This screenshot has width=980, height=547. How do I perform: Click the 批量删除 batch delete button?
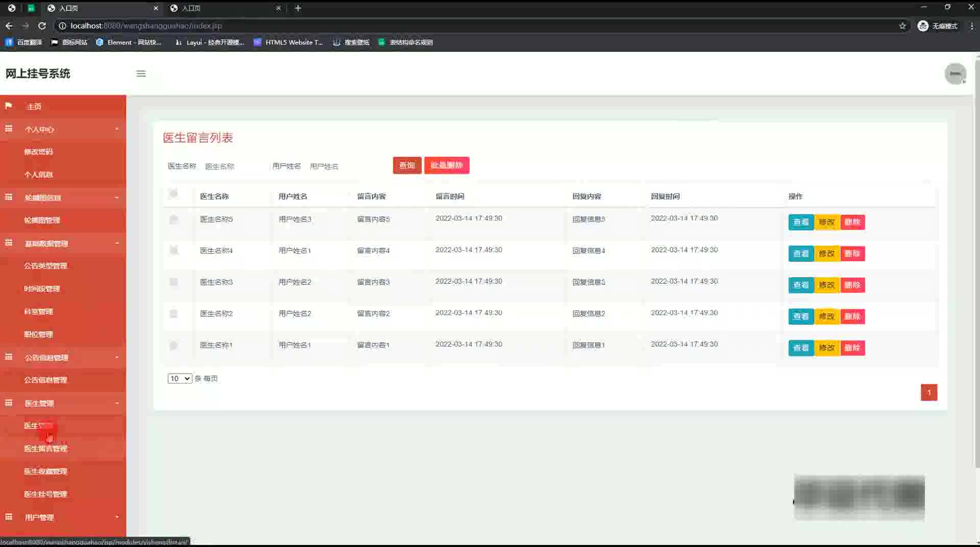[x=447, y=165]
